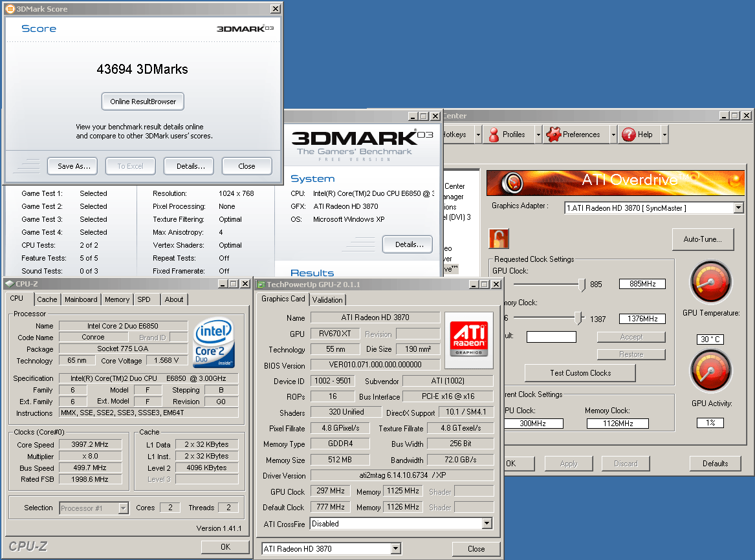Click the Auto-Tune button in Overdrive
Screen dimensions: 755x560
click(x=703, y=239)
